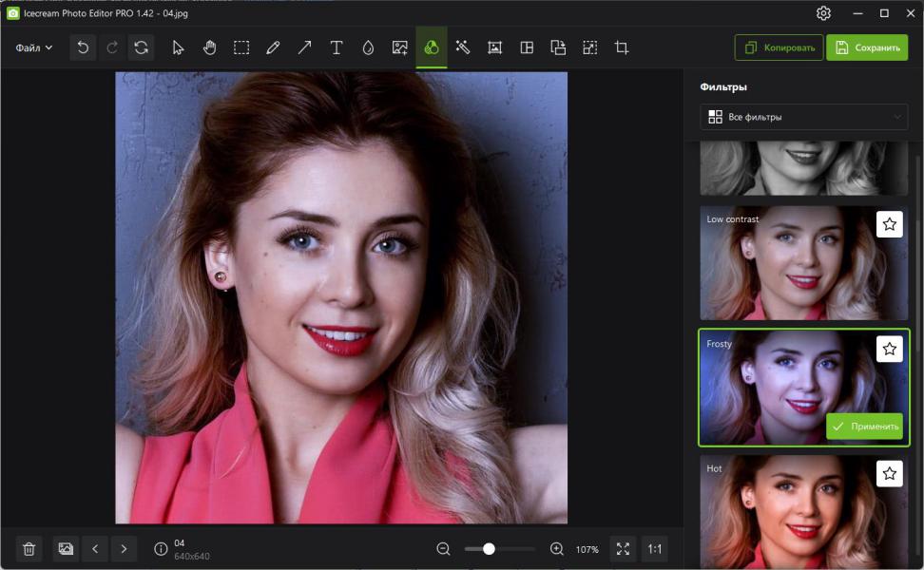Go to previous image arrow
Screen dimensions: 924x570
(x=95, y=549)
